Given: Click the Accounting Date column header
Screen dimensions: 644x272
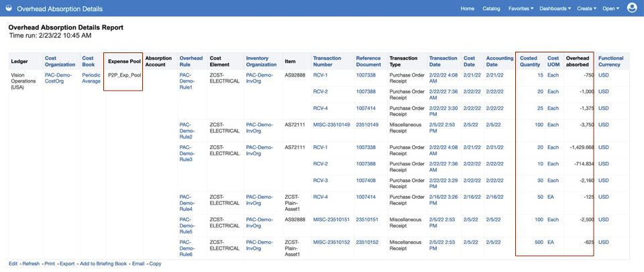Looking at the screenshot, I should (499, 61).
